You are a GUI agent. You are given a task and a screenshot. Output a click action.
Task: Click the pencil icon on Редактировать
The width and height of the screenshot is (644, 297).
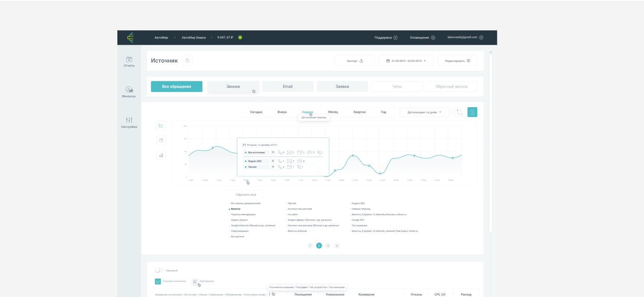(x=468, y=61)
